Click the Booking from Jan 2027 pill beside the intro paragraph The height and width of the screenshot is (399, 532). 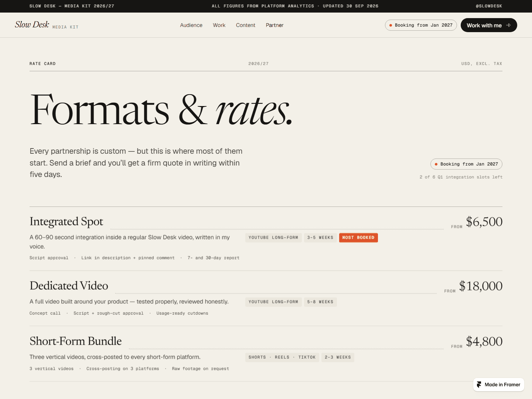pos(466,164)
